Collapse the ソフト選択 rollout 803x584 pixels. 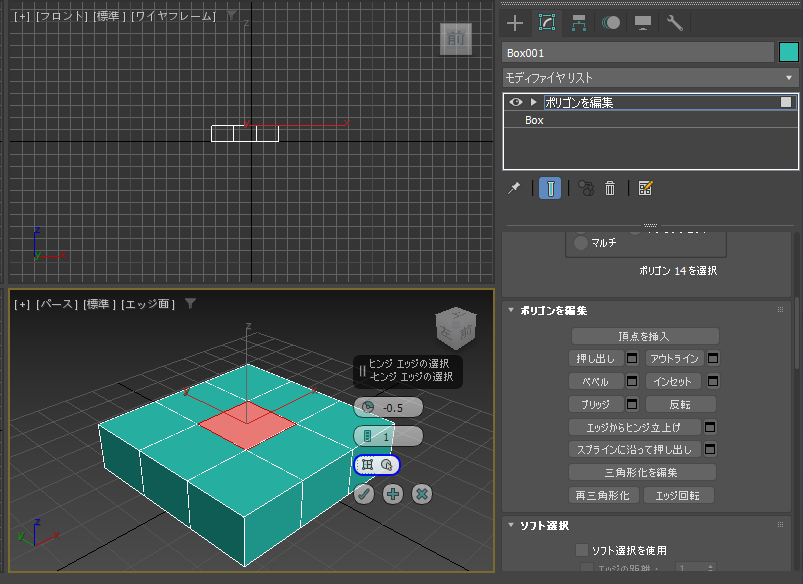coord(511,525)
